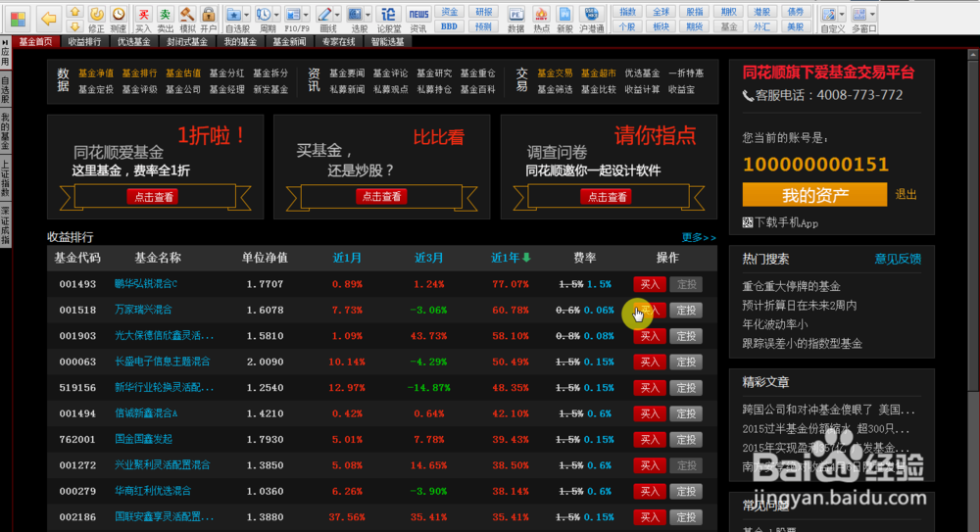Click 点击查看 under 1折啦 banner
The image size is (980, 532).
[x=155, y=197]
